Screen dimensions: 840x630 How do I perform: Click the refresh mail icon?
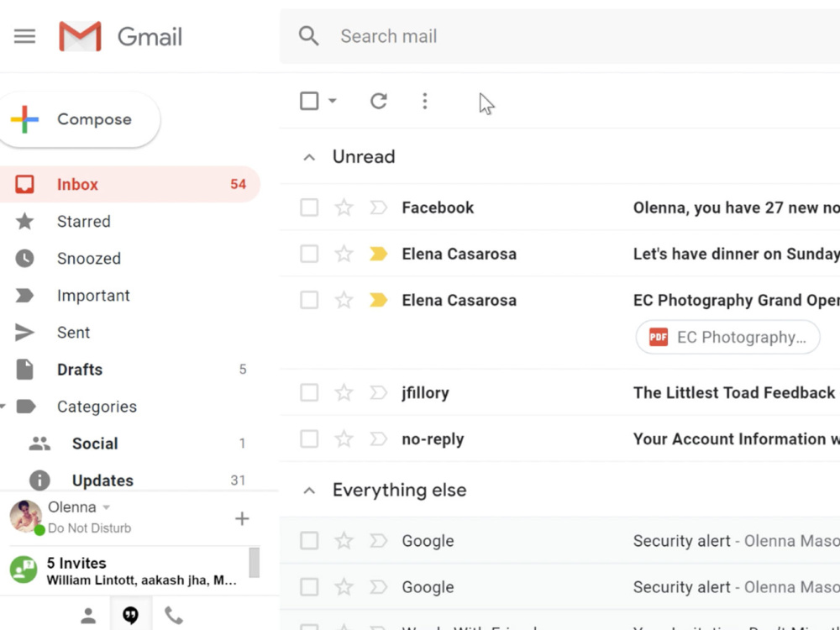click(379, 101)
